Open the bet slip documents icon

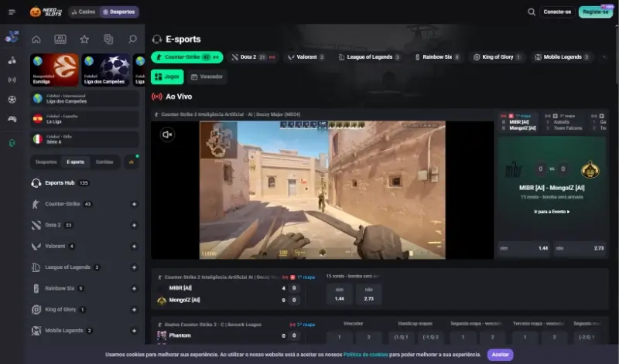(108, 39)
